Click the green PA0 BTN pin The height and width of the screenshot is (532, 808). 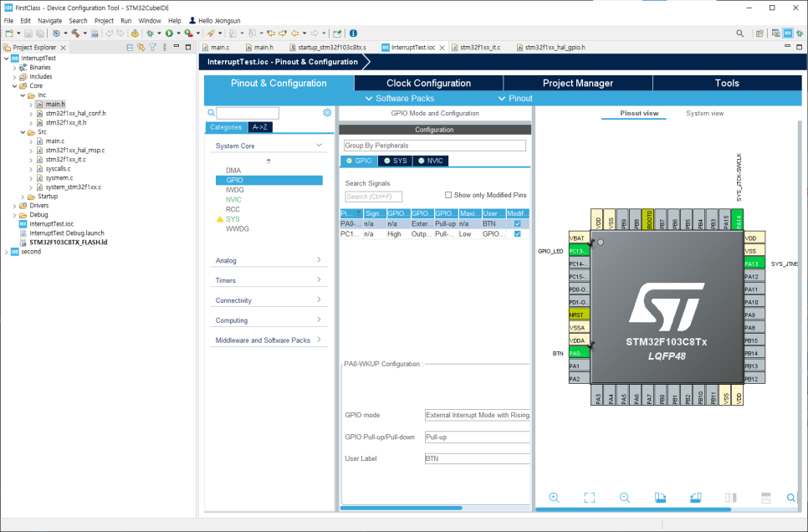(x=579, y=353)
